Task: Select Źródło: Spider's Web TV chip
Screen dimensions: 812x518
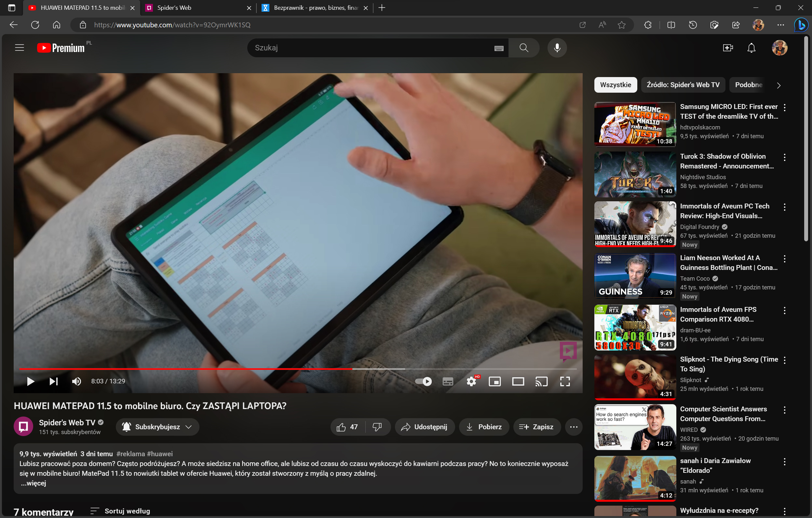Action: [683, 85]
